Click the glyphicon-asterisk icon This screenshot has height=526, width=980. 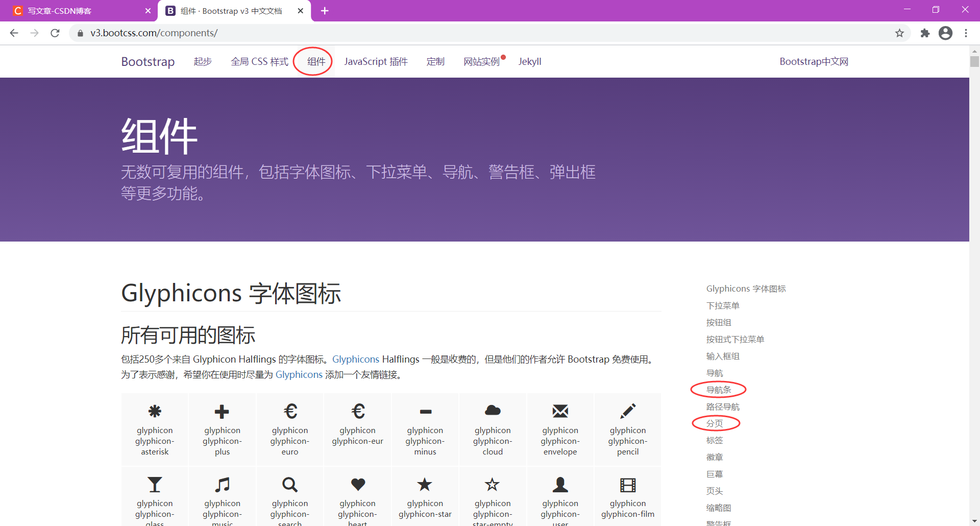155,411
